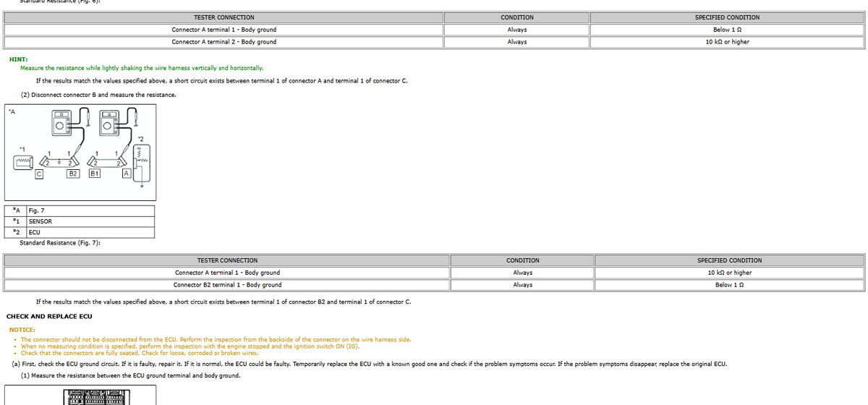The image size is (868, 405).
Task: Click 'Always' in Connector A terminal 2 row
Action: click(x=516, y=42)
